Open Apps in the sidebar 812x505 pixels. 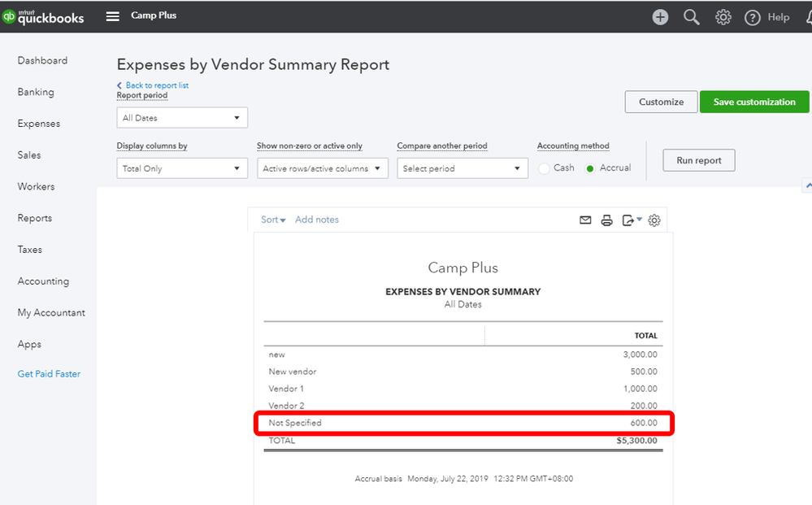point(29,345)
